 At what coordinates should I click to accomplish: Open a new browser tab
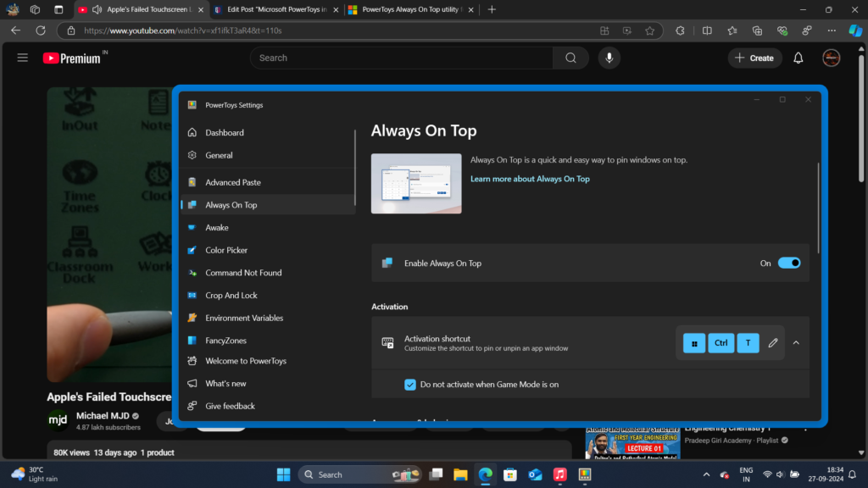click(x=492, y=9)
